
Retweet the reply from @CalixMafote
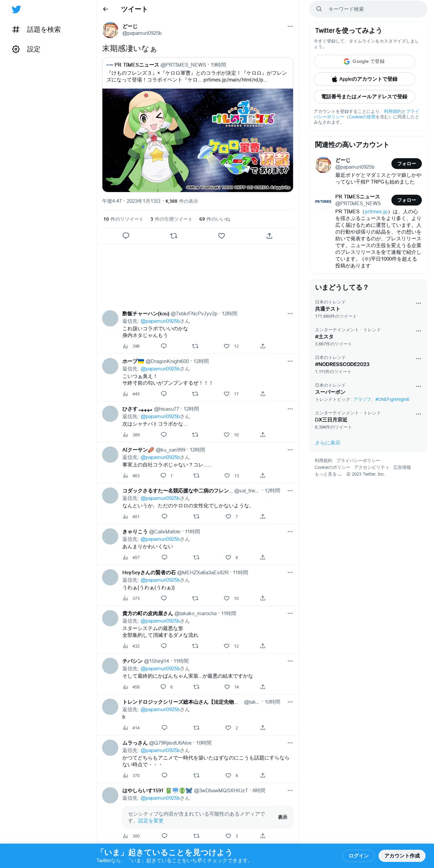pyautogui.click(x=196, y=557)
